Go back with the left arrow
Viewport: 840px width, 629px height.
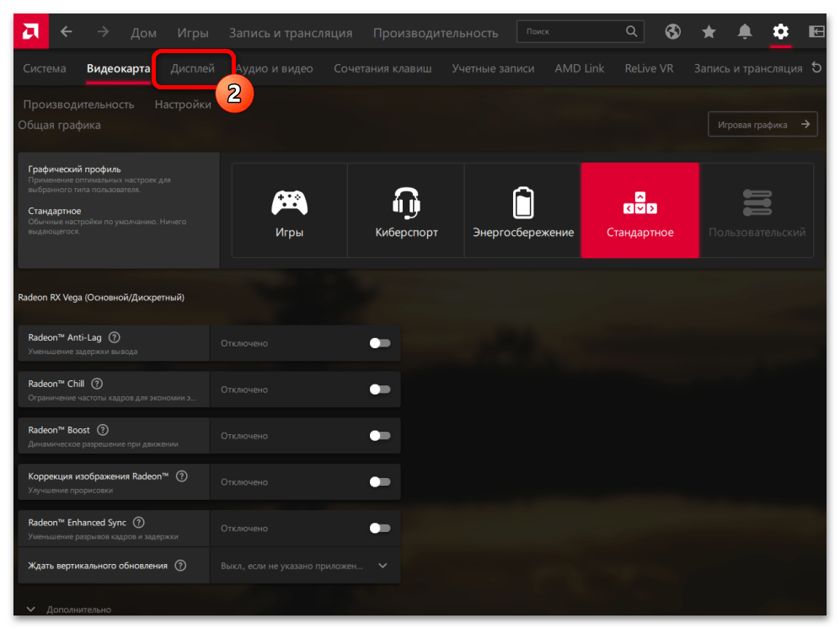67,32
